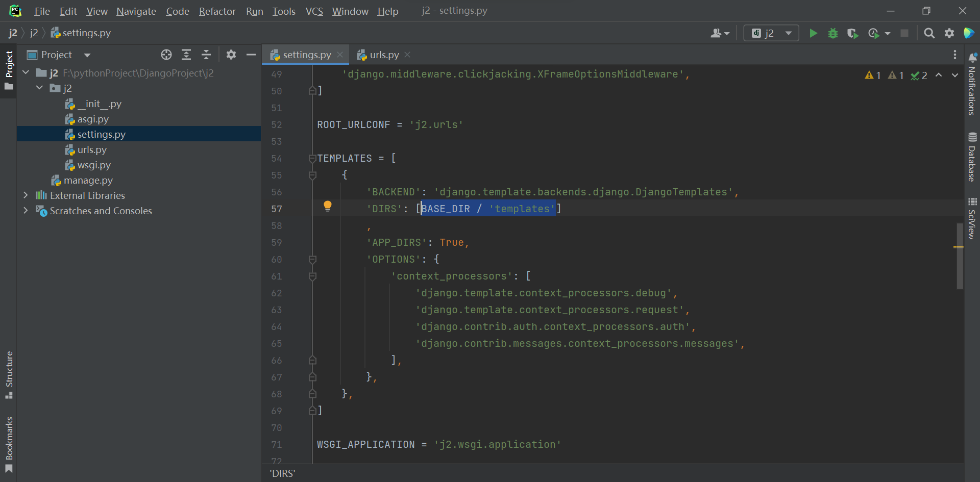Image resolution: width=980 pixels, height=482 pixels.
Task: Close the settings.py editor tab
Action: (340, 55)
